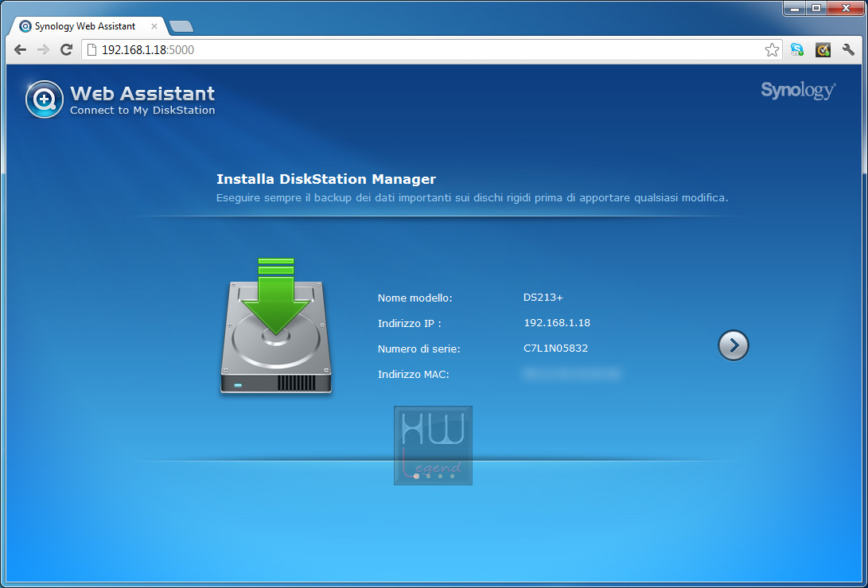Click the page icon in the address bar

pyautogui.click(x=92, y=50)
